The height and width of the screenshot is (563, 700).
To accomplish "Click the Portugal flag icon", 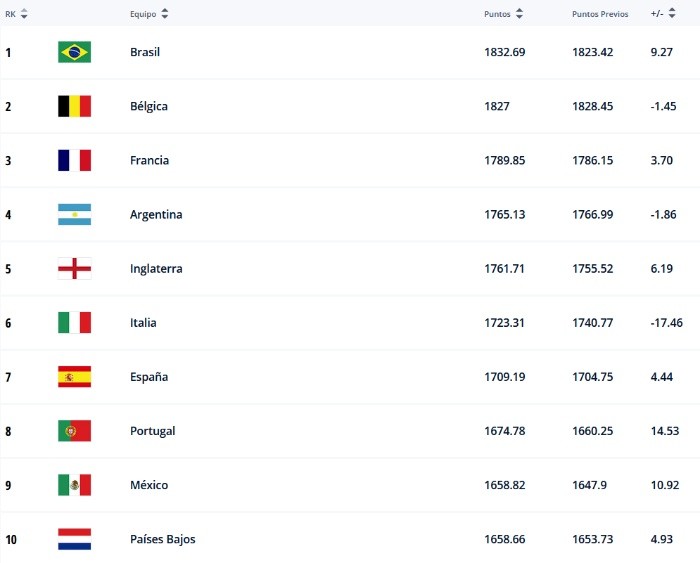I will 74,431.
